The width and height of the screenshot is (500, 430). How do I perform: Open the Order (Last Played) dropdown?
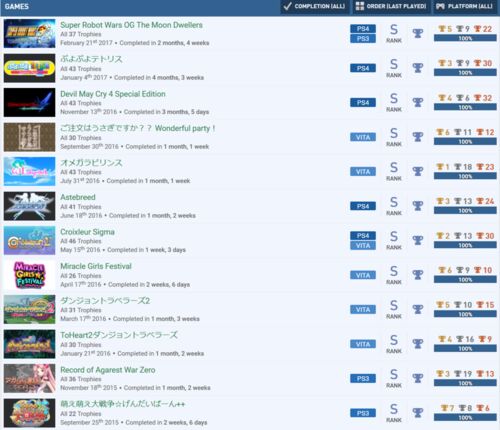391,6
